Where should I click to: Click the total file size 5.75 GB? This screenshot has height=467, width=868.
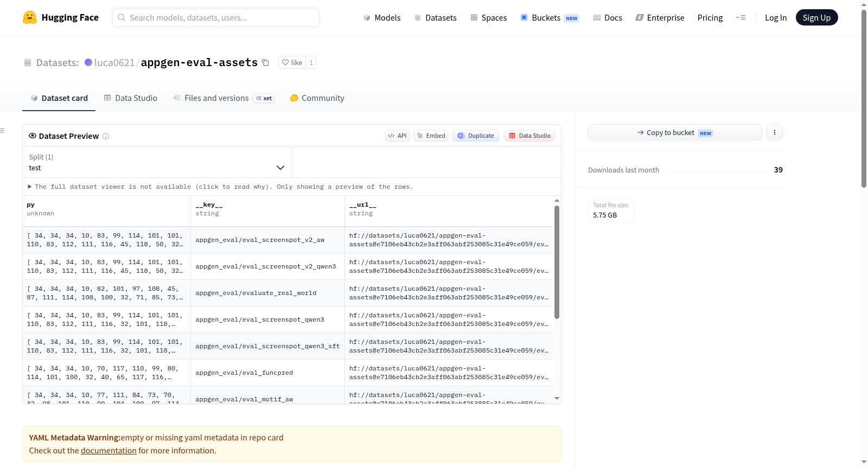605,215
